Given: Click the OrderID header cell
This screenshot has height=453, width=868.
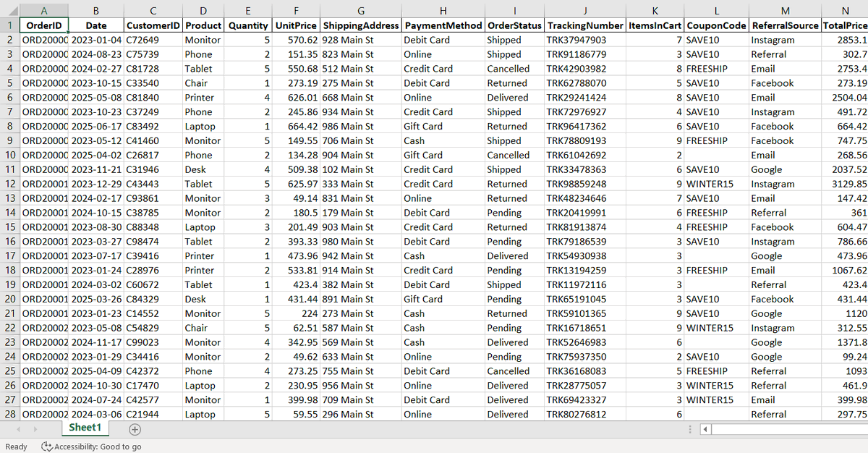Looking at the screenshot, I should tap(43, 25).
